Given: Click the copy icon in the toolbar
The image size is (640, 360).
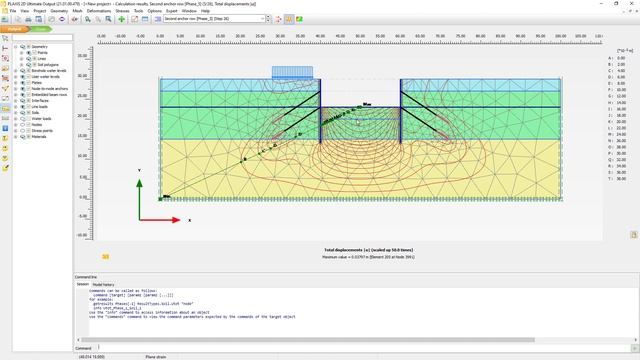Looking at the screenshot, I should [x=18, y=19].
